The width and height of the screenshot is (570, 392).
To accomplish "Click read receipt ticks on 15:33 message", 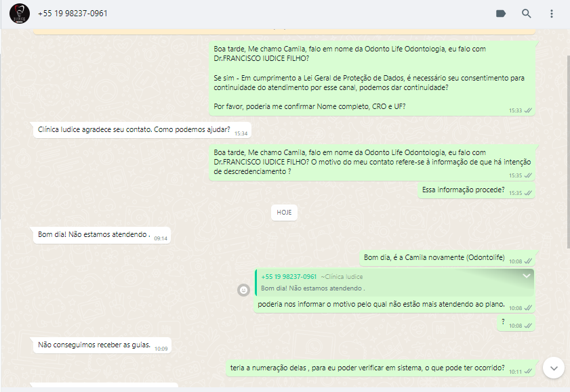I will coord(528,110).
